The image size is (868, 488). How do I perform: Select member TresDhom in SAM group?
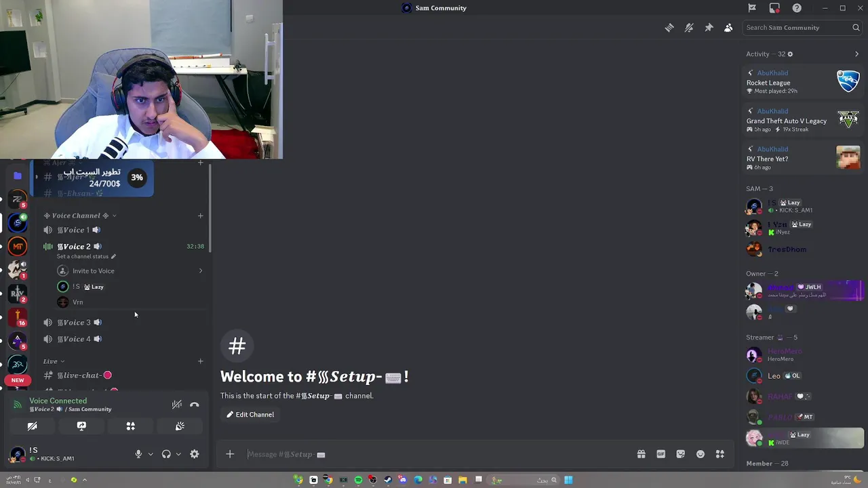tap(803, 249)
